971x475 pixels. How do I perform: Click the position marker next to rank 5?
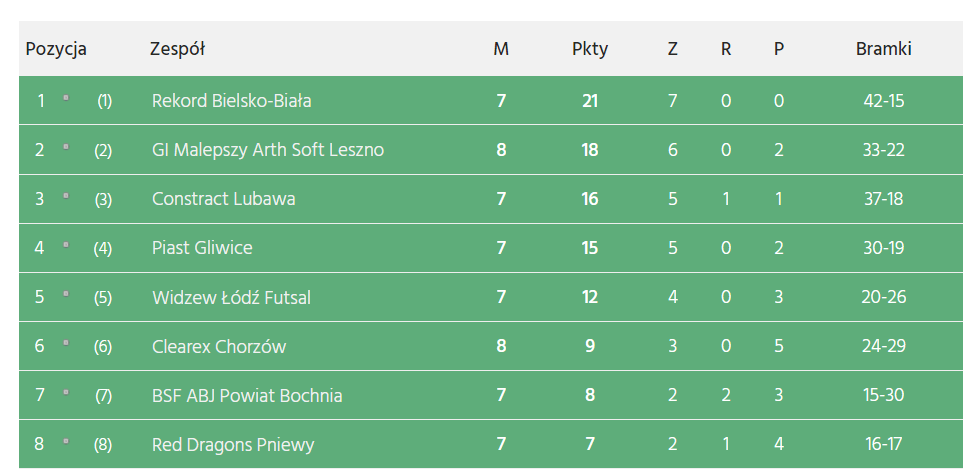click(66, 294)
